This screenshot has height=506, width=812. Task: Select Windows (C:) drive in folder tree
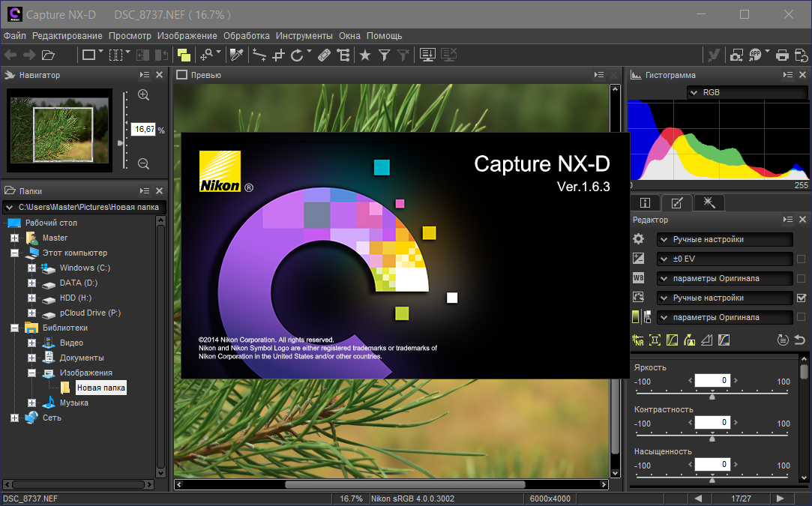click(x=85, y=268)
